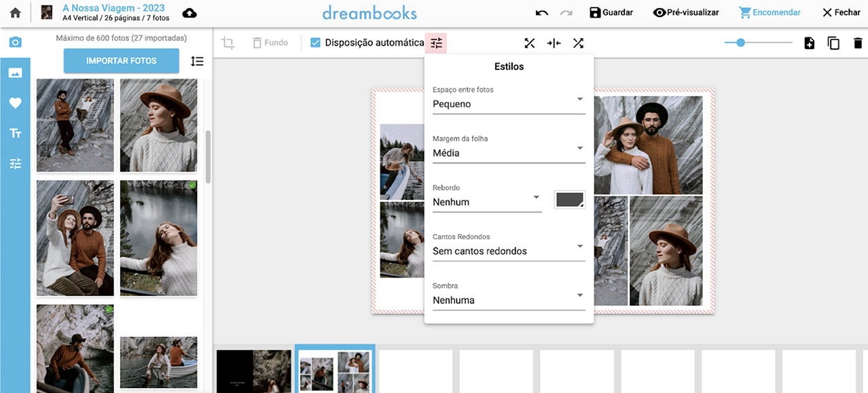Open the favorites heart sidebar panel

point(15,103)
